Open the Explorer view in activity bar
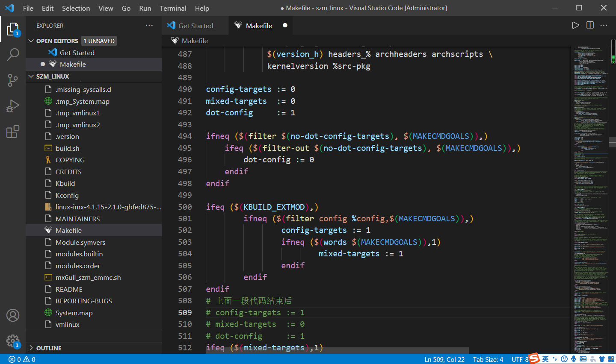 click(x=13, y=29)
